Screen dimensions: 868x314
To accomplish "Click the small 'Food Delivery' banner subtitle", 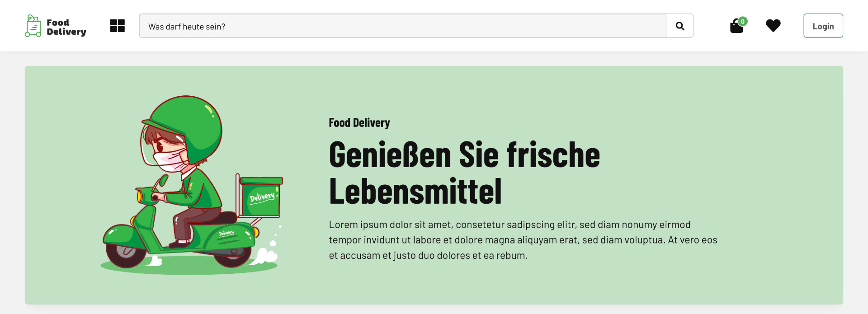I will click(359, 123).
